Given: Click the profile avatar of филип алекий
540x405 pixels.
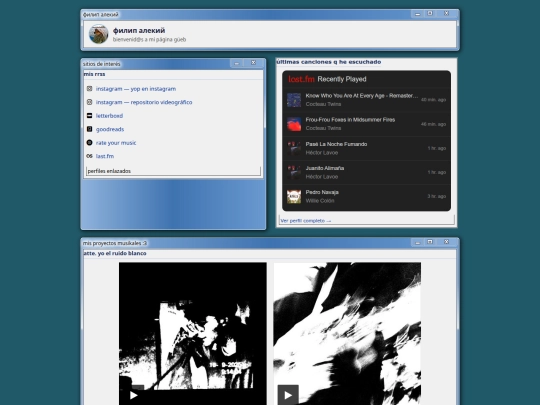Looking at the screenshot, I should 98,34.
